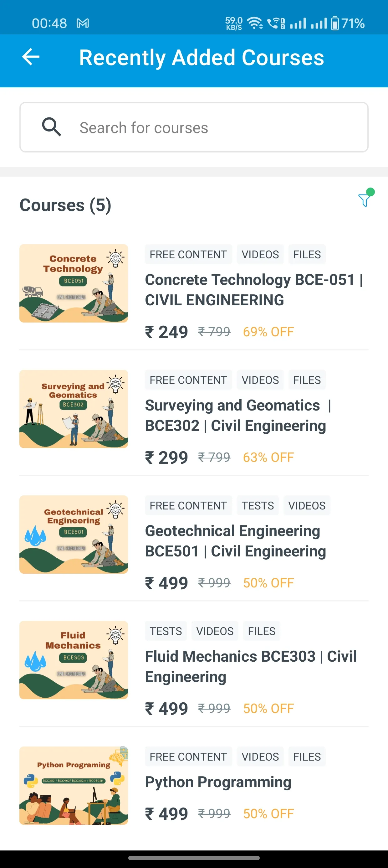This screenshot has width=388, height=868.
Task: Tap the search magnifier icon
Action: point(52,127)
